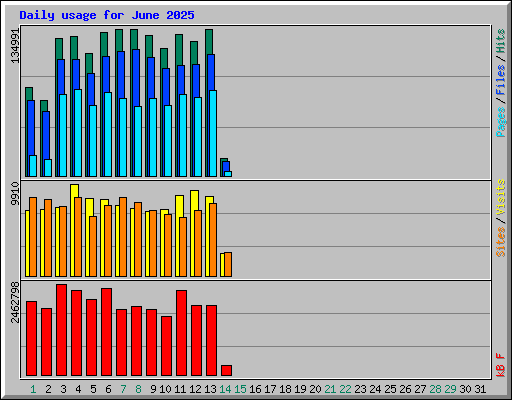Click the cyan pages bar for day 1

point(33,166)
